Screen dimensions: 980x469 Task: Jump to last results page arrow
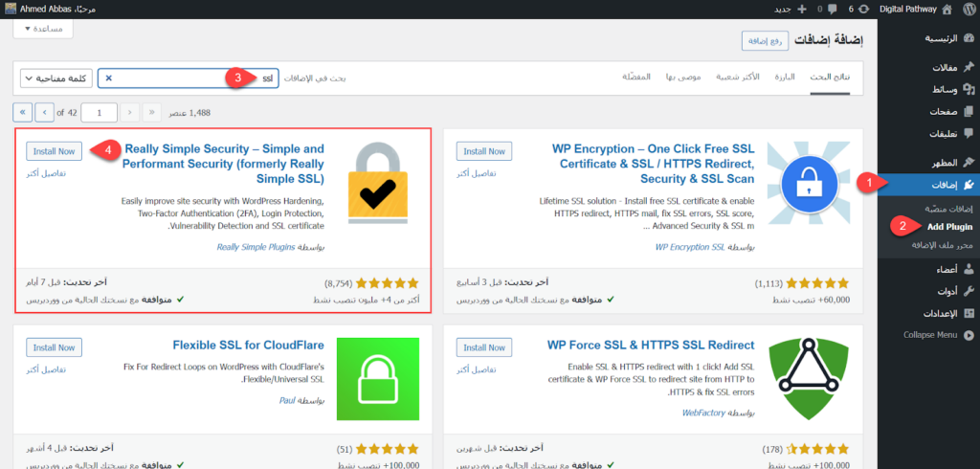point(23,112)
